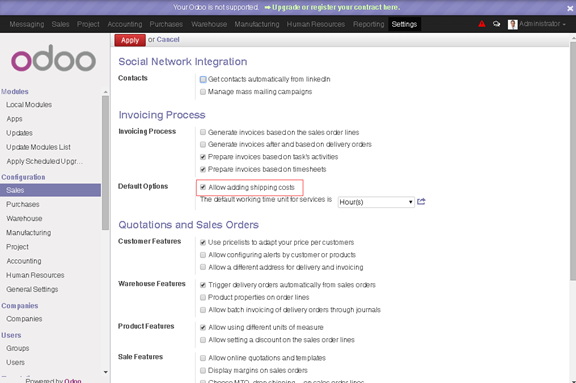Open the Sales top menu
The width and height of the screenshot is (576, 383).
[60, 24]
